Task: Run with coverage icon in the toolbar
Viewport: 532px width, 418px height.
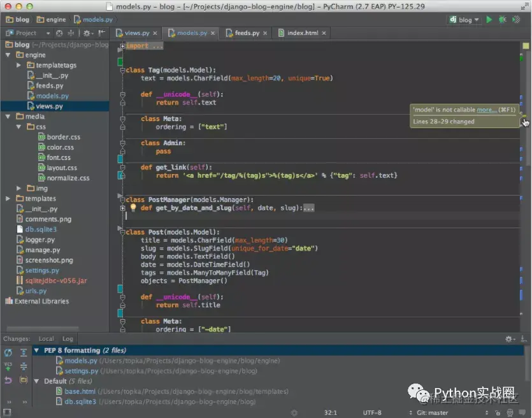Action: coord(516,20)
